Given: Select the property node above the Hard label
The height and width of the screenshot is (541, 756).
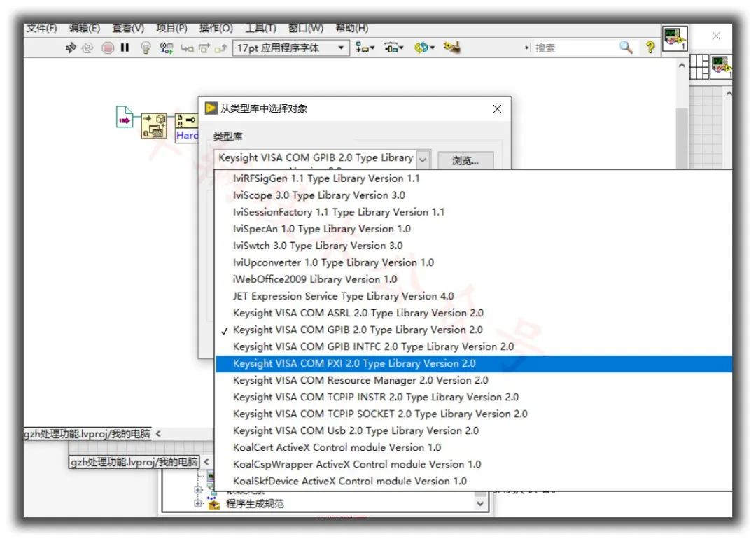Looking at the screenshot, I should 186,120.
